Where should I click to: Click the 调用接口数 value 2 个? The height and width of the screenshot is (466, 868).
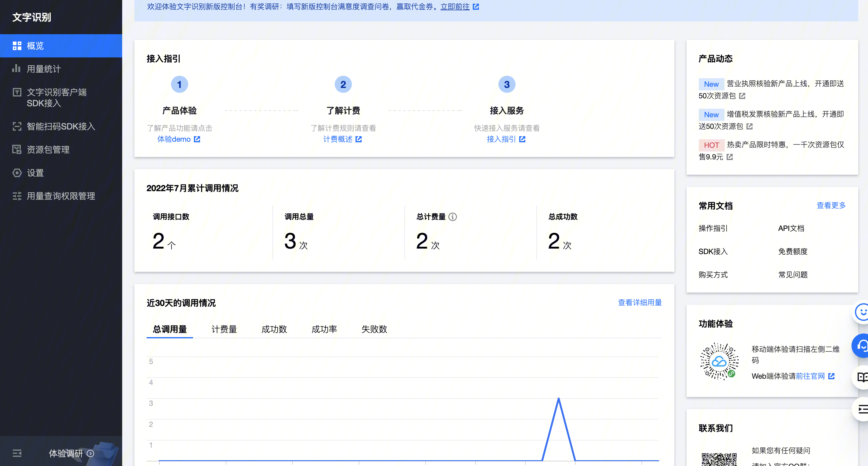164,241
